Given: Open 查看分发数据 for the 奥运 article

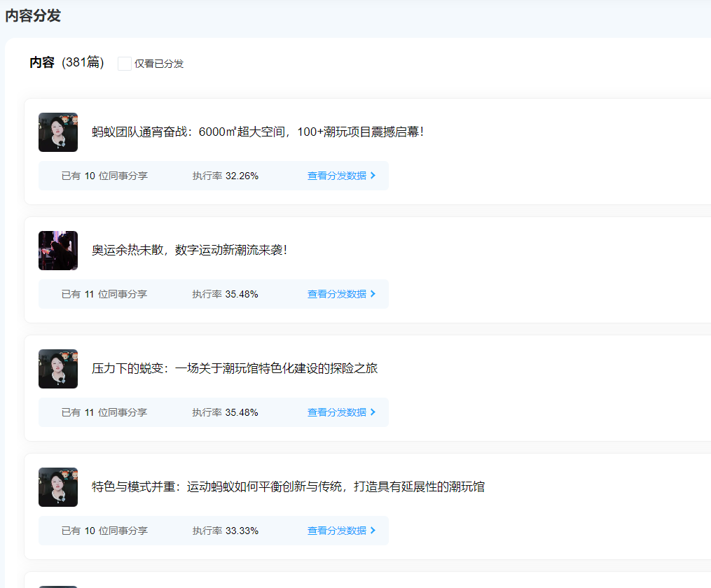Looking at the screenshot, I should [x=338, y=294].
